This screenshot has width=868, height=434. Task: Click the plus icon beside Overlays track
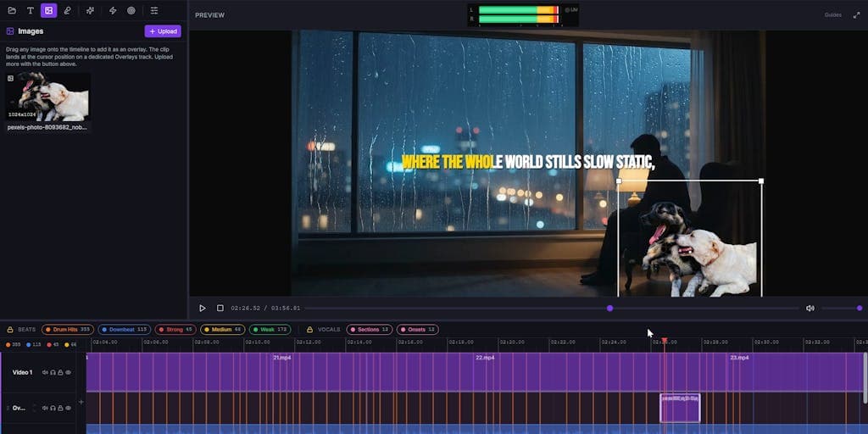click(x=81, y=402)
